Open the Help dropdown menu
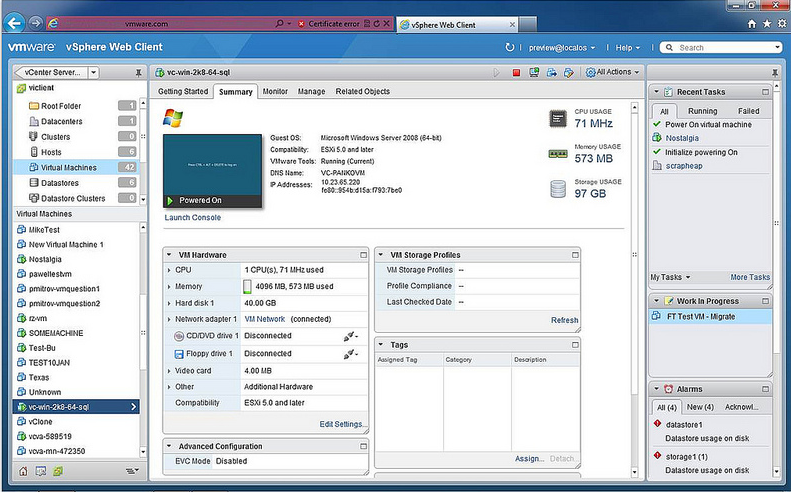 pos(628,47)
